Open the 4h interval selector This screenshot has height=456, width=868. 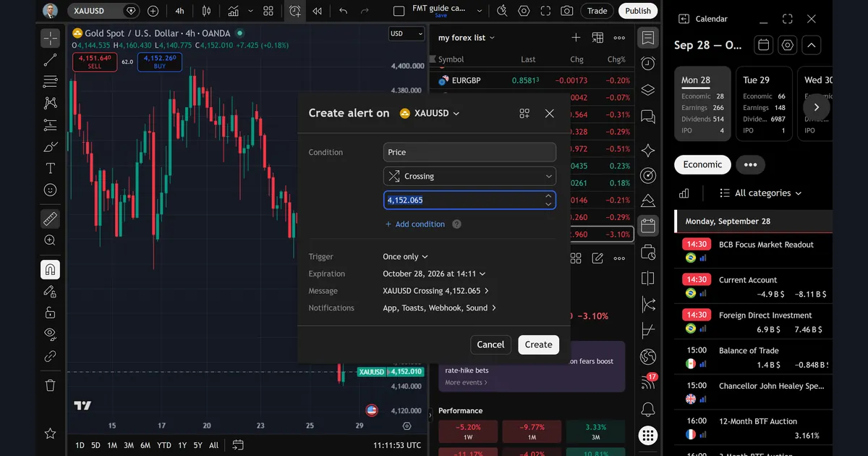pyautogui.click(x=179, y=11)
